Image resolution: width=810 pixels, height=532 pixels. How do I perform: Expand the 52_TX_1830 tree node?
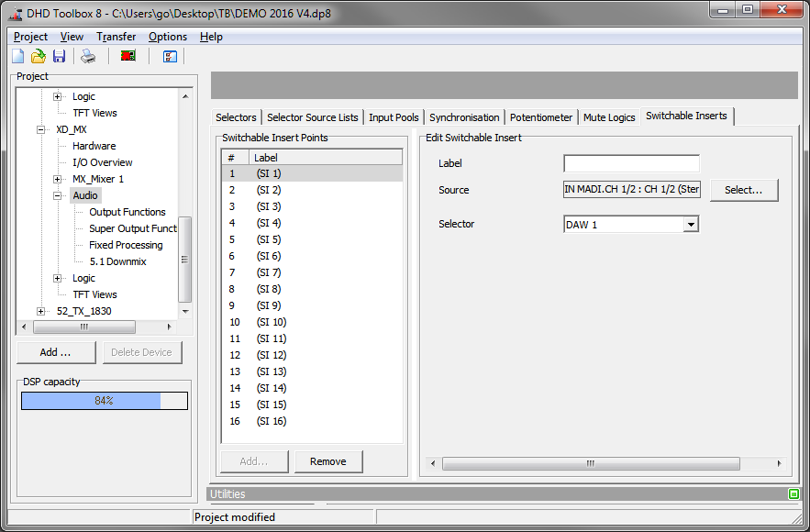pos(40,311)
